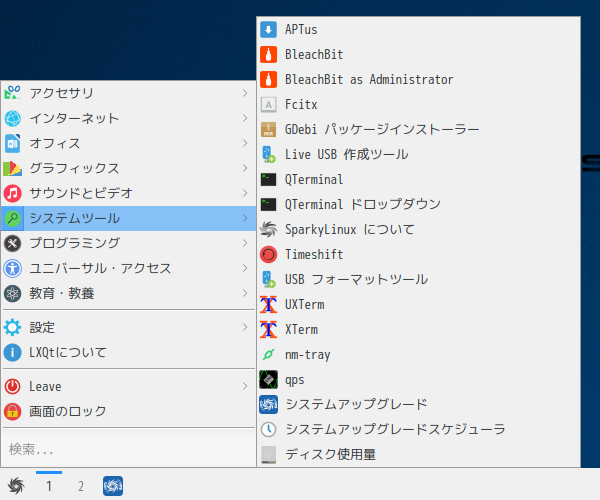This screenshot has height=500, width=600.
Task: Expand the アクセサリ submenu arrow
Action: pyautogui.click(x=245, y=93)
